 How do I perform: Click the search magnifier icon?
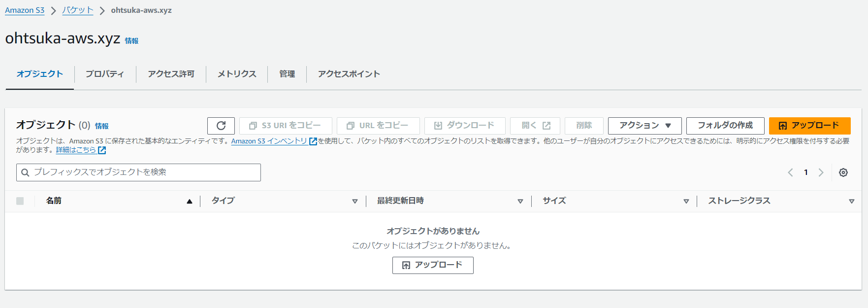click(x=25, y=172)
